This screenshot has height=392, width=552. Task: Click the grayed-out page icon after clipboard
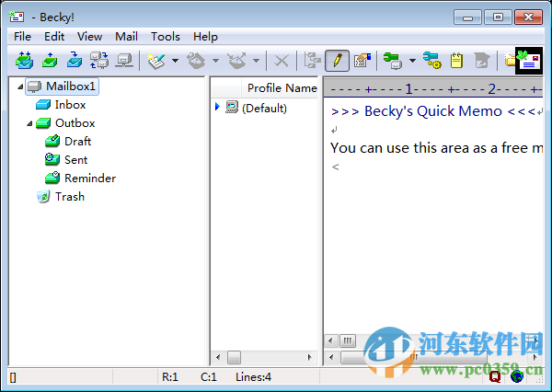pos(481,60)
